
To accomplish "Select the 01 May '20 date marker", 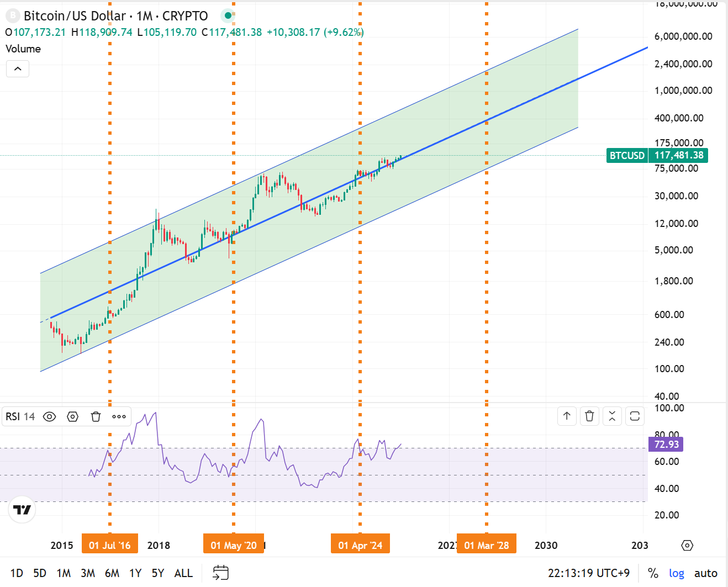I will point(234,545).
